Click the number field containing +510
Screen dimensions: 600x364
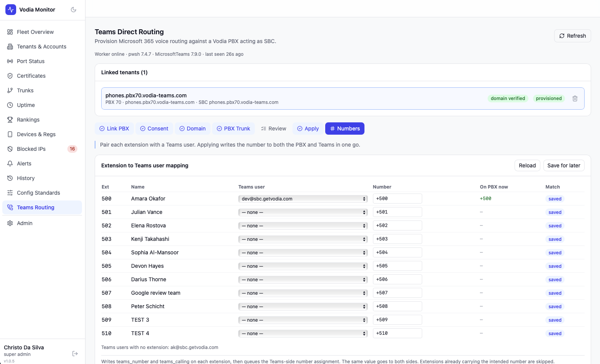point(398,333)
